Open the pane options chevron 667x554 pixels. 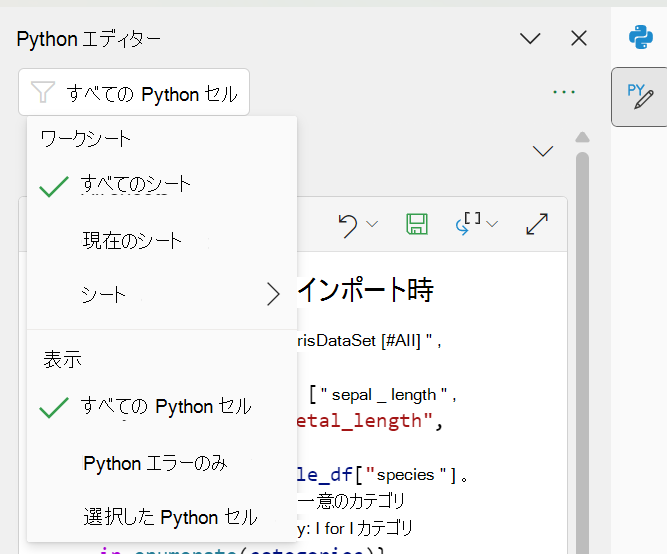tap(530, 38)
